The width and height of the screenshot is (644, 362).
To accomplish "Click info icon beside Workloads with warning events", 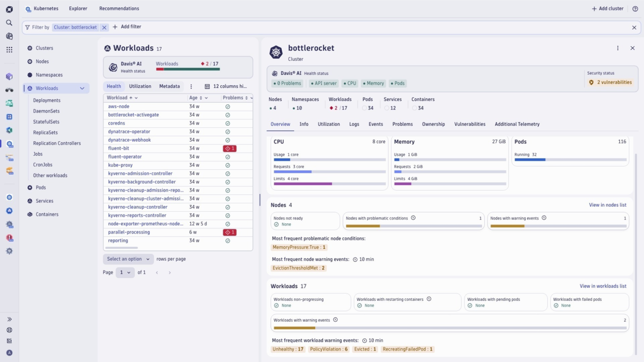I will point(335,320).
